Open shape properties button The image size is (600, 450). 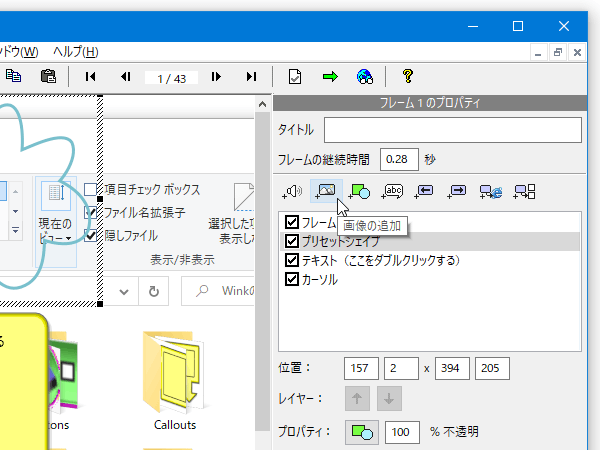(362, 432)
